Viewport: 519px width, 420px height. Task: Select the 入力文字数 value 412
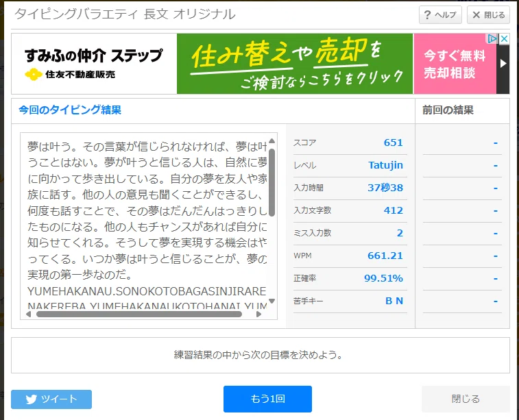pyautogui.click(x=394, y=210)
